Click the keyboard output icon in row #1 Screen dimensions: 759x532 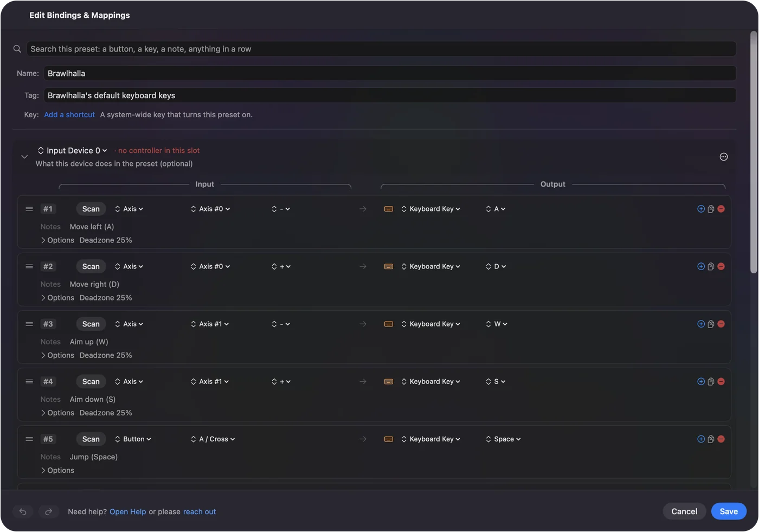click(x=389, y=209)
